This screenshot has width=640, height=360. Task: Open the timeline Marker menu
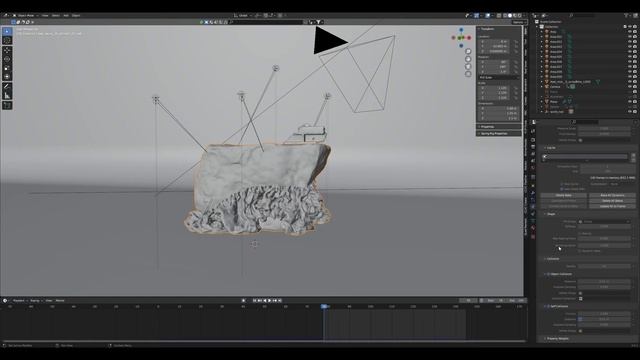60,300
